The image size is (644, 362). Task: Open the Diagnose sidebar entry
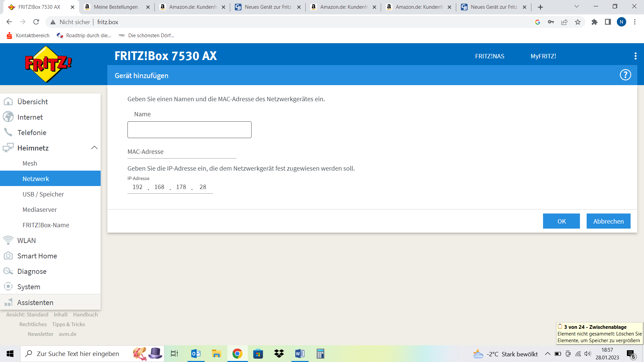tap(32, 271)
